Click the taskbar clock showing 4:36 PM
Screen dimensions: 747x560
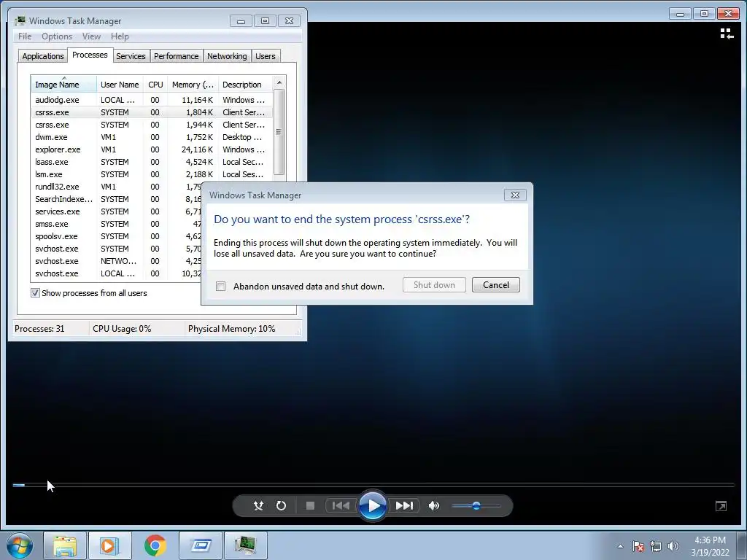point(710,545)
